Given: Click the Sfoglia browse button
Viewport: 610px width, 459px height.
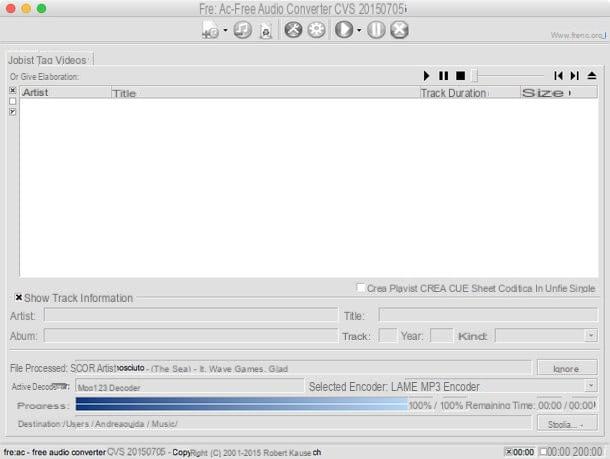Looking at the screenshot, I should pos(567,423).
